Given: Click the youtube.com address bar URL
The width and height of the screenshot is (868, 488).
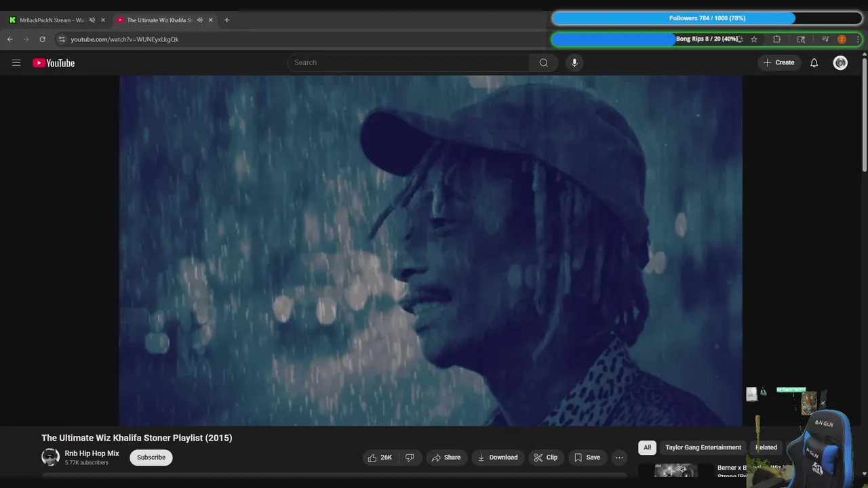Looking at the screenshot, I should (125, 39).
